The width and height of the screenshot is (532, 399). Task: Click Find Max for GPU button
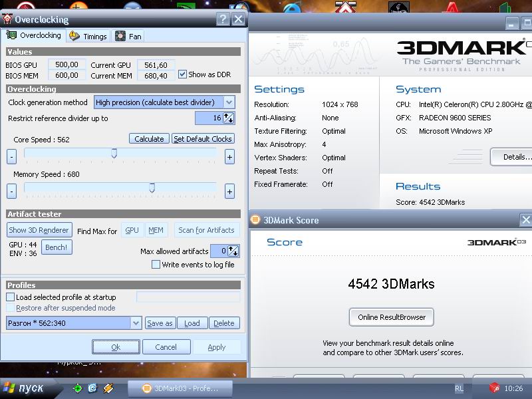[x=132, y=230]
